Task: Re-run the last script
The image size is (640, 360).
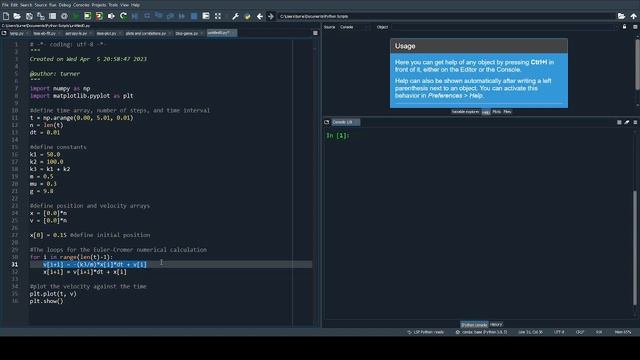Action: point(123,16)
